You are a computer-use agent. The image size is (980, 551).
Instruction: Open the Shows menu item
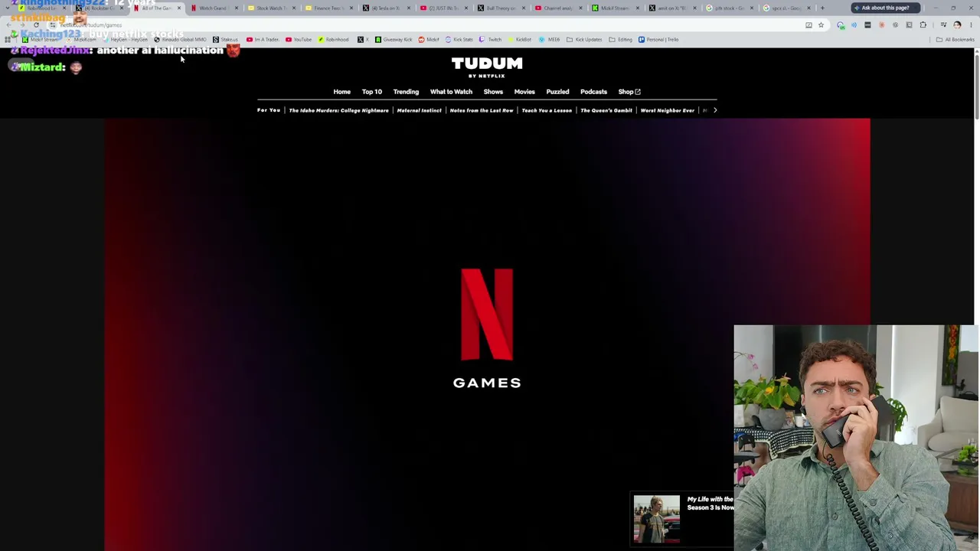pos(493,92)
